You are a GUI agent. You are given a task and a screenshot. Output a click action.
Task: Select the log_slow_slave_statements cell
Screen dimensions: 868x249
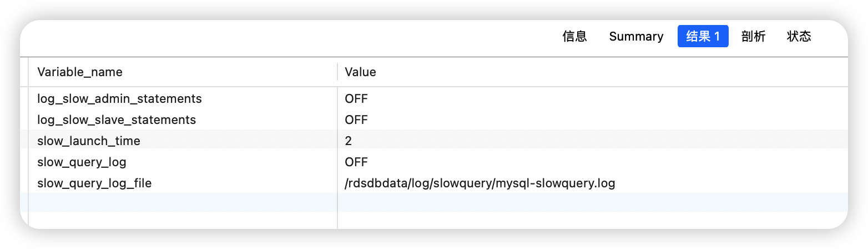point(117,120)
